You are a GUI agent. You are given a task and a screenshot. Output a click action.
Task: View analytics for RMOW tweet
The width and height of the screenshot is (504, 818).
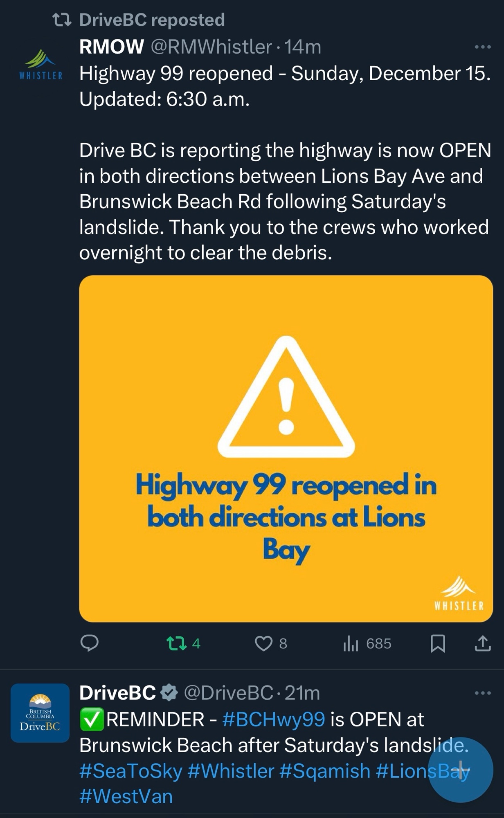(x=350, y=644)
